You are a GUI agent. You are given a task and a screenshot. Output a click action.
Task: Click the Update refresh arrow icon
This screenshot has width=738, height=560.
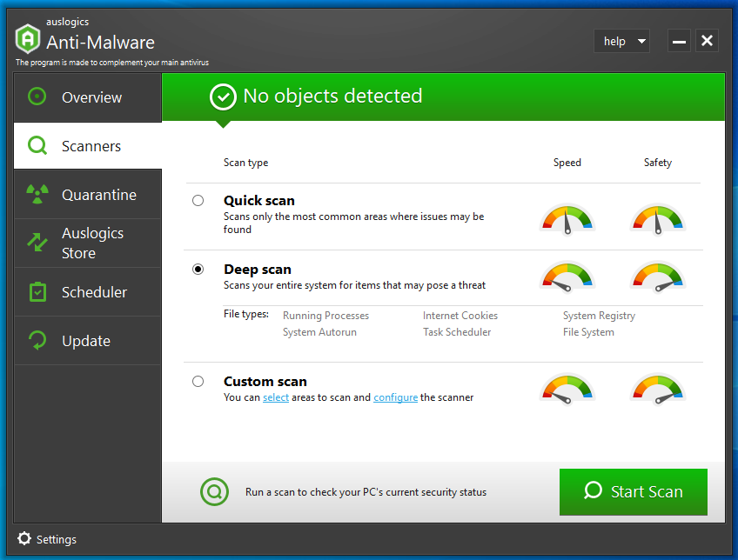37,340
